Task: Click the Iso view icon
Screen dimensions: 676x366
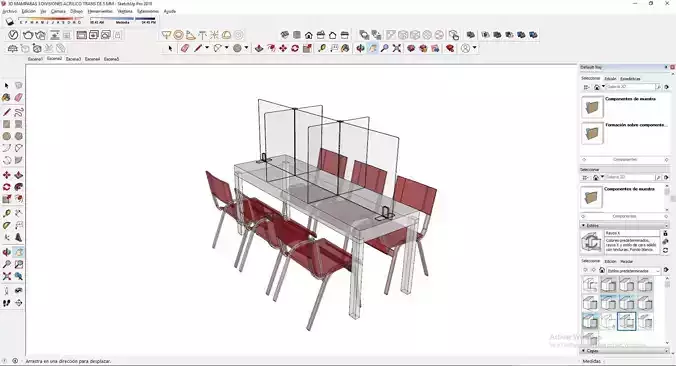Action: tap(285, 35)
